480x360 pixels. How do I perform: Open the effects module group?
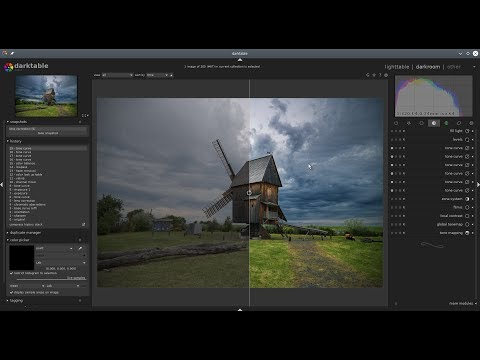click(x=471, y=123)
